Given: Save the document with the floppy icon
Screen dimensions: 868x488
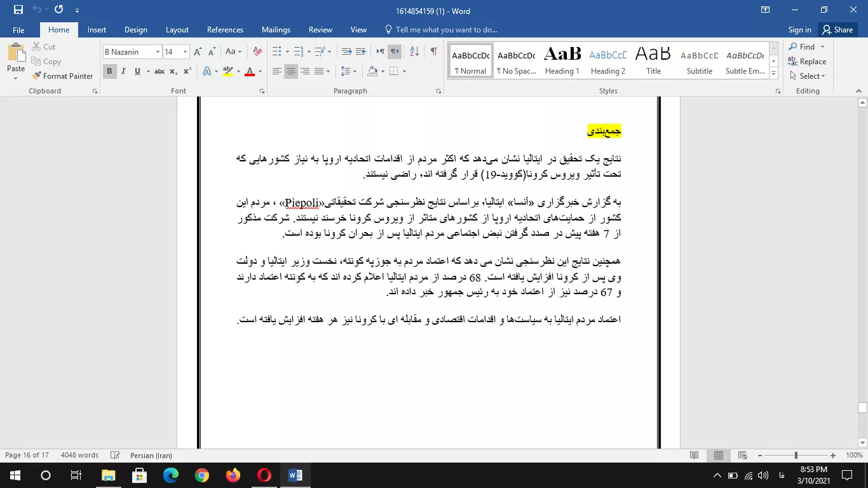Looking at the screenshot, I should point(18,10).
